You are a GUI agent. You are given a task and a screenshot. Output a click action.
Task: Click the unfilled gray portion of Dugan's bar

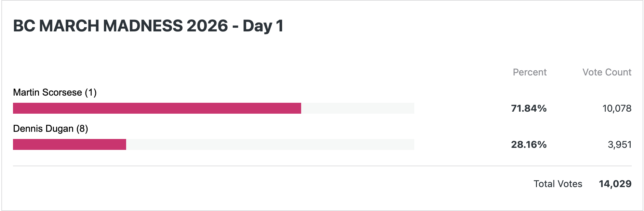click(x=270, y=144)
